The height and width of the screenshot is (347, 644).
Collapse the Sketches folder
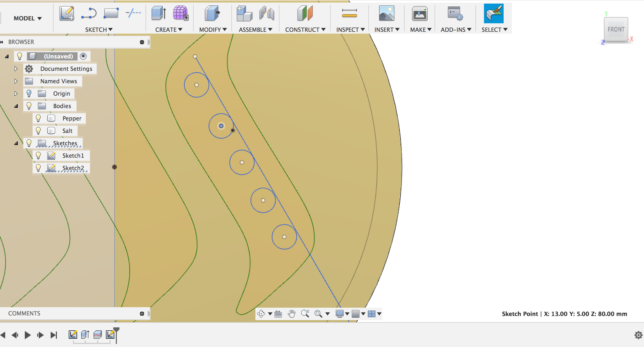tap(16, 143)
